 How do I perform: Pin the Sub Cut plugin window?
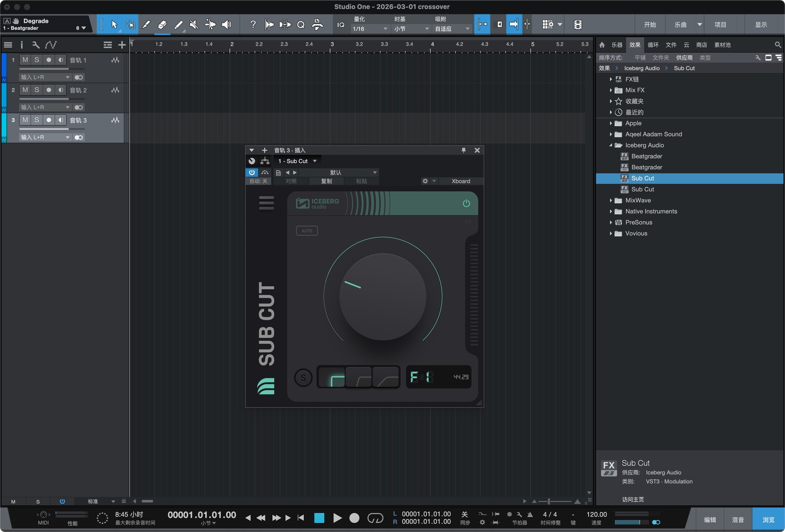coord(463,150)
